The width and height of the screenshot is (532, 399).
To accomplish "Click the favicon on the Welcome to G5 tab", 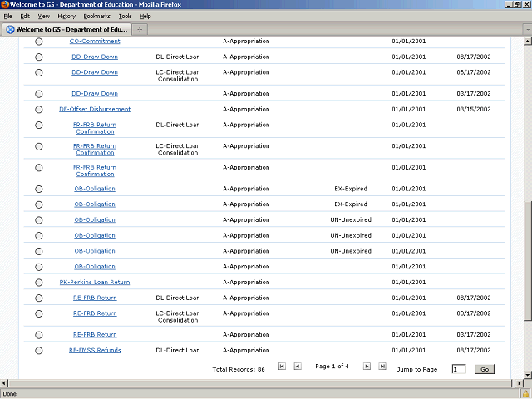I will pyautogui.click(x=10, y=29).
